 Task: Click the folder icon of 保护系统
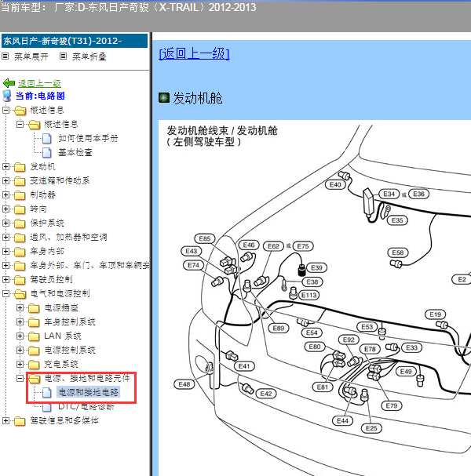20,223
